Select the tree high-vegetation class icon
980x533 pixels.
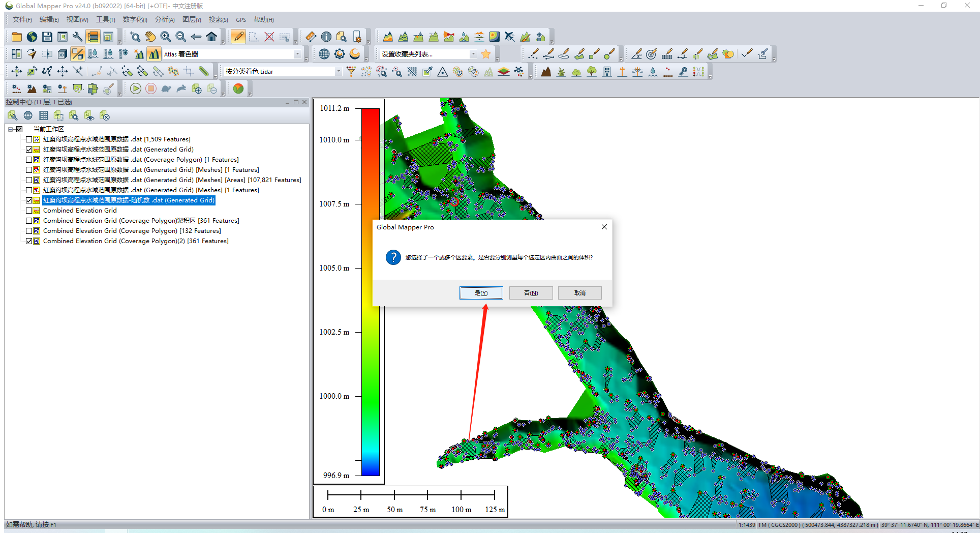click(x=592, y=72)
